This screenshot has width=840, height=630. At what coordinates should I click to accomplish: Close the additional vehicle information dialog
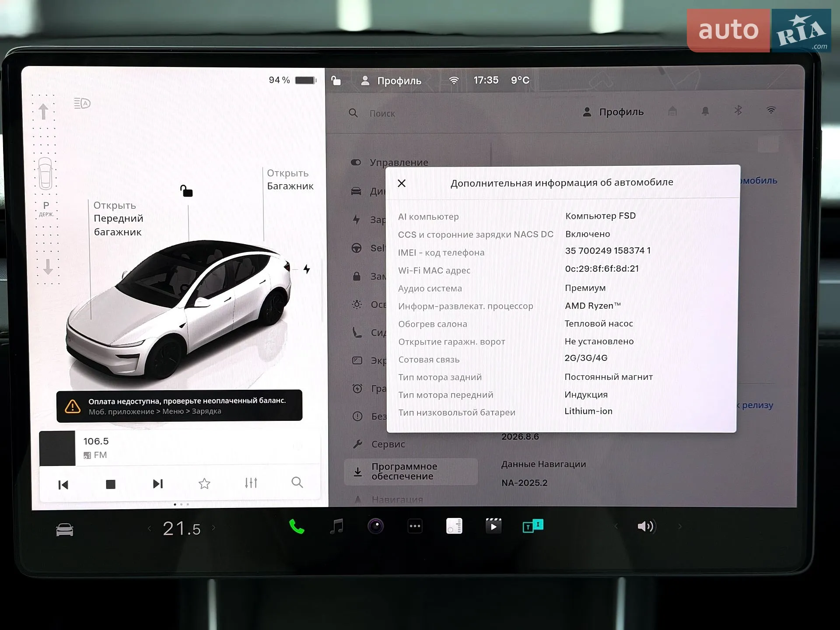(x=402, y=183)
